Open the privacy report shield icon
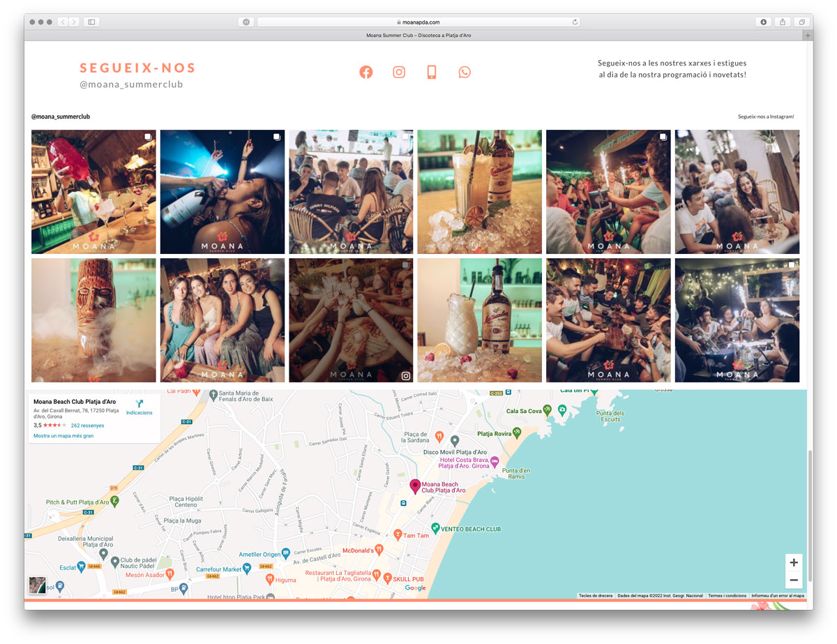The height and width of the screenshot is (644, 837). click(246, 22)
